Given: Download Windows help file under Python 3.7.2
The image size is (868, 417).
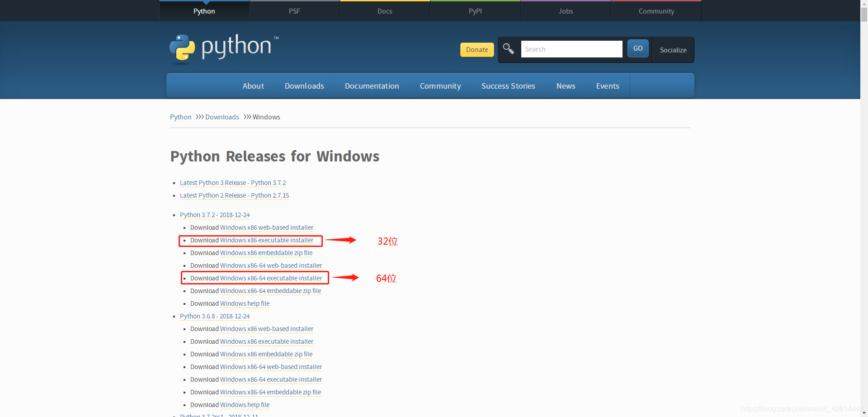Looking at the screenshot, I should pos(245,303).
